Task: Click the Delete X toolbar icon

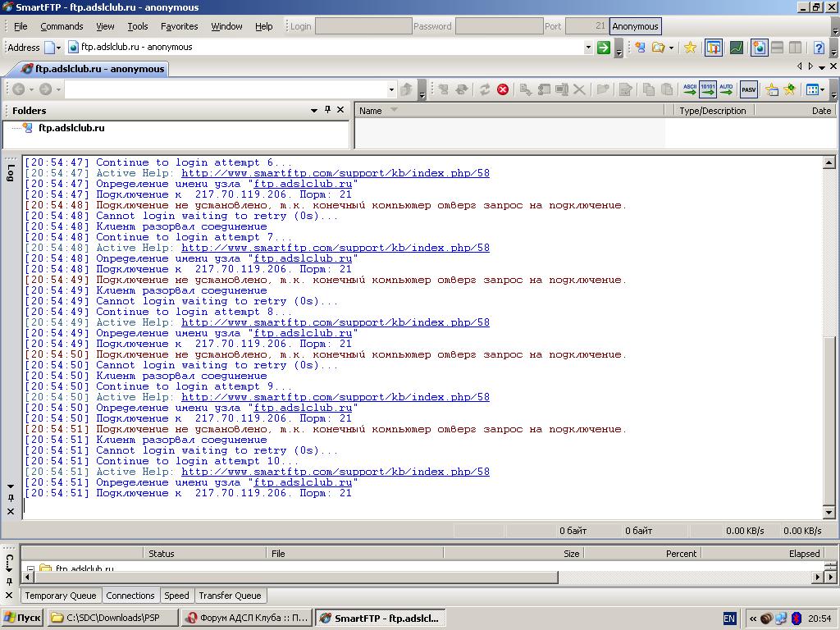Action: tap(579, 89)
